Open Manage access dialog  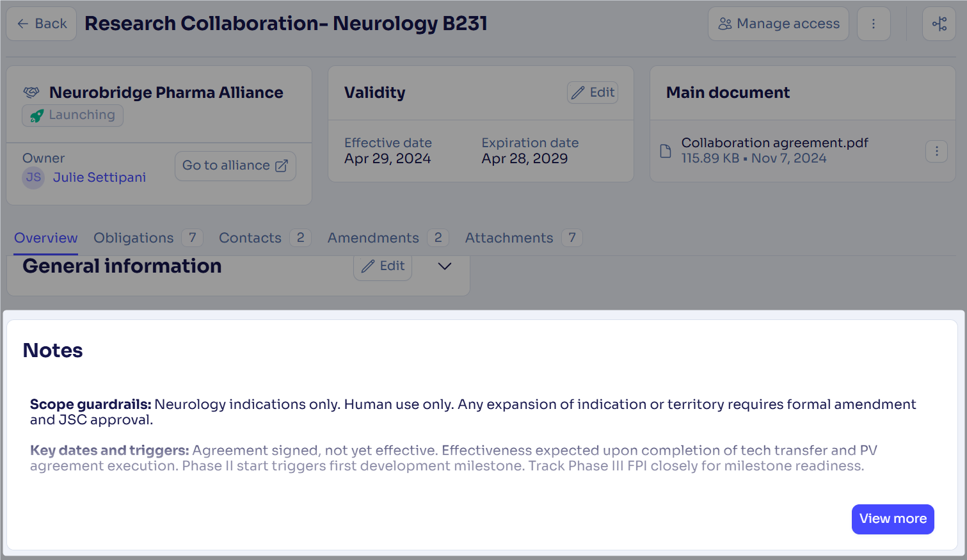[778, 24]
